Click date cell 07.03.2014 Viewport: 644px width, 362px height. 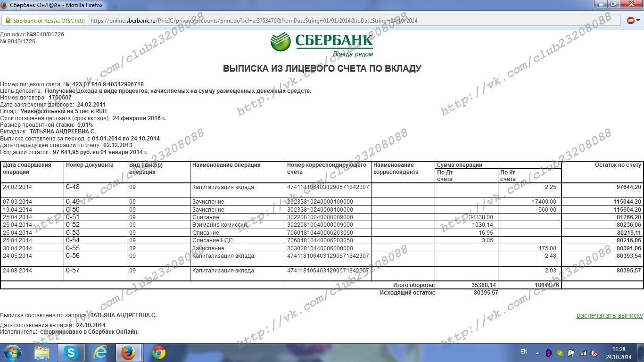17,202
